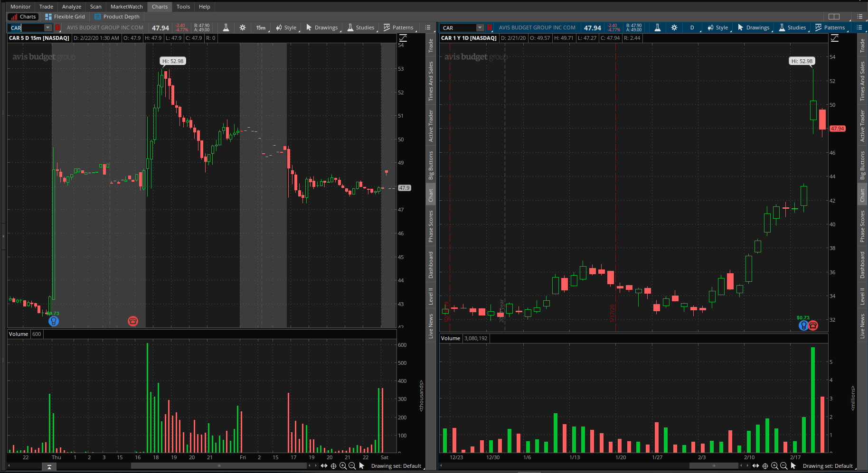Select the left chart pointer tool
This screenshot has height=473, width=868.
tap(362, 466)
